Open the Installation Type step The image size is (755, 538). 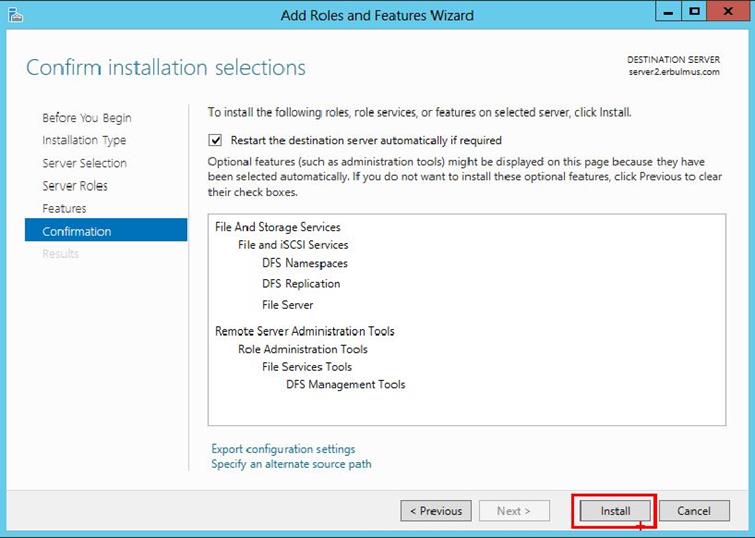[84, 141]
